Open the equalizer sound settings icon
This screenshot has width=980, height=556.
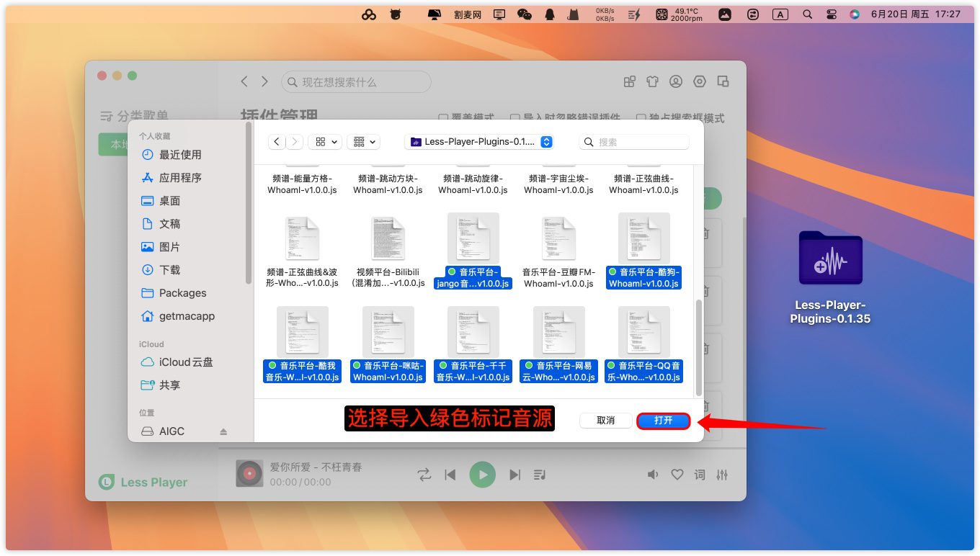click(x=722, y=475)
